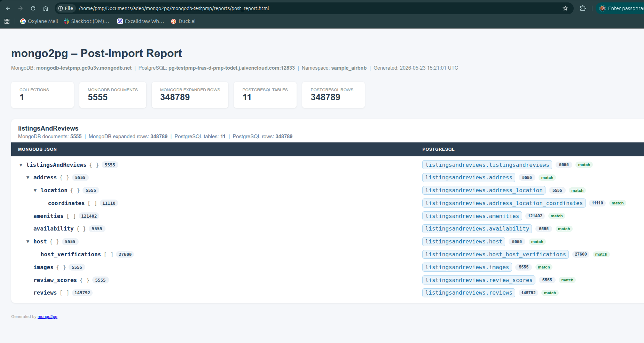Click the listingsandreviews.amenities table tag

(x=472, y=216)
